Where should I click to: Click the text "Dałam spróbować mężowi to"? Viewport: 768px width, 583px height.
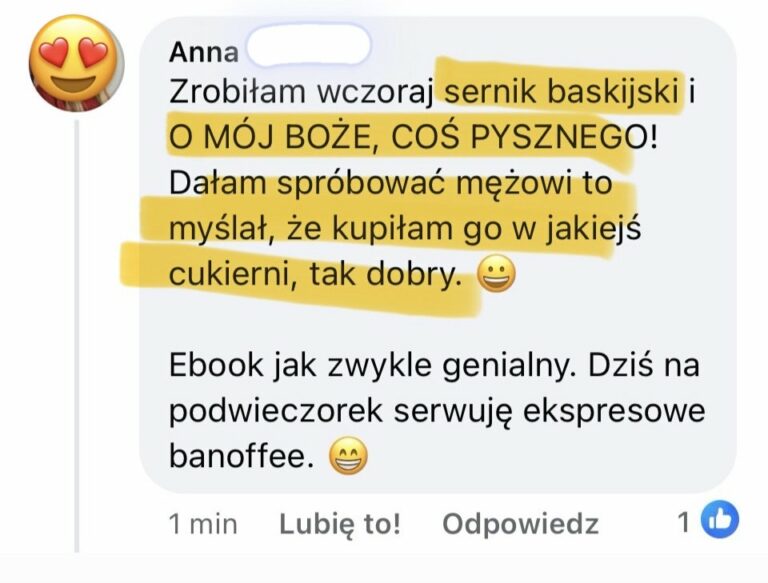391,184
